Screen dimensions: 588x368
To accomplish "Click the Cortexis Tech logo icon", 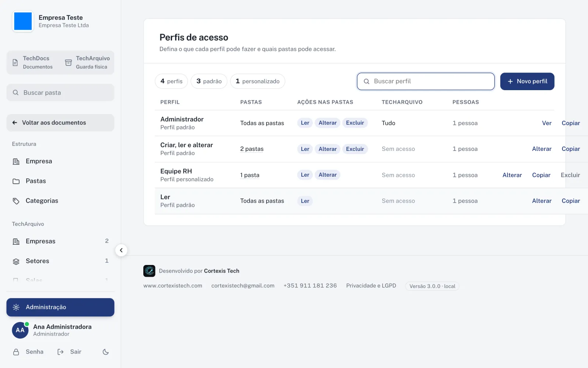I will point(149,271).
